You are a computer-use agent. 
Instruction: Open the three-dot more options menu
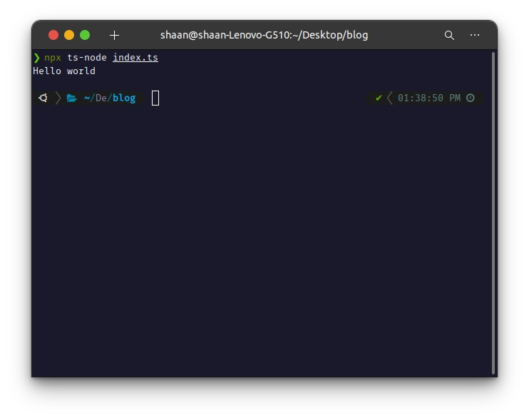point(475,35)
